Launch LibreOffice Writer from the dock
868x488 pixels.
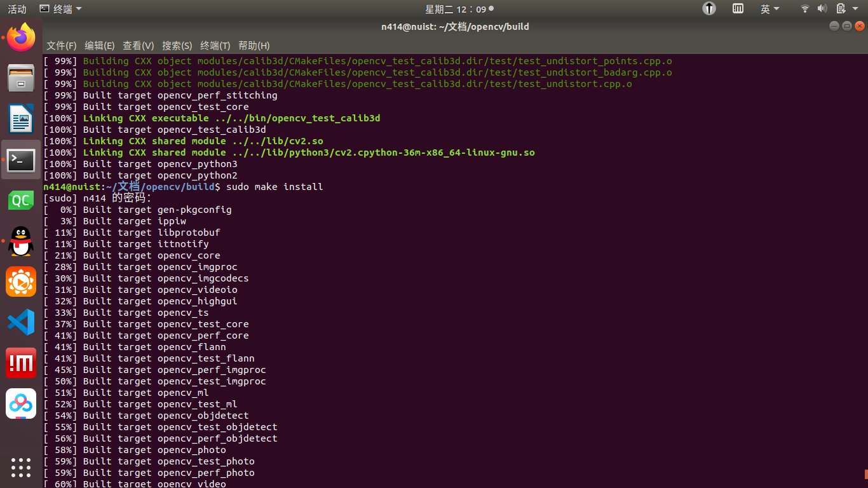21,119
